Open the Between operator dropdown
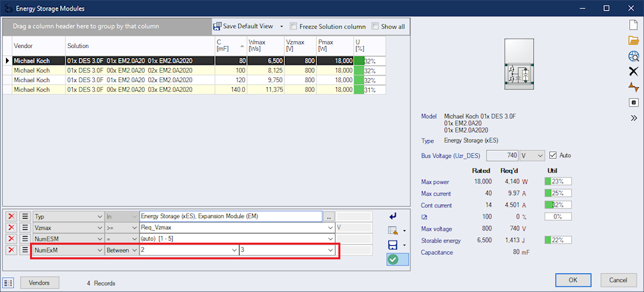644x292 pixels. (134, 250)
